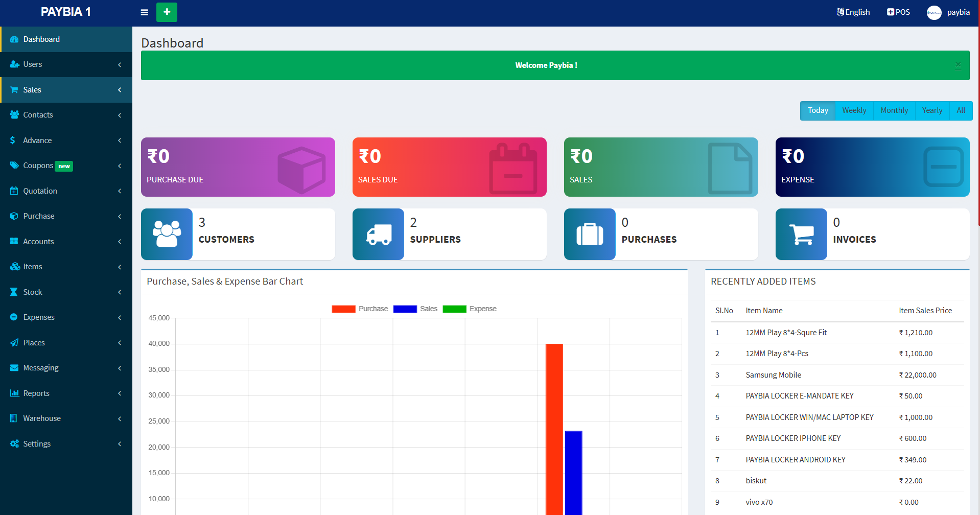Expand the Contacts menu chevron
980x515 pixels.
120,115
